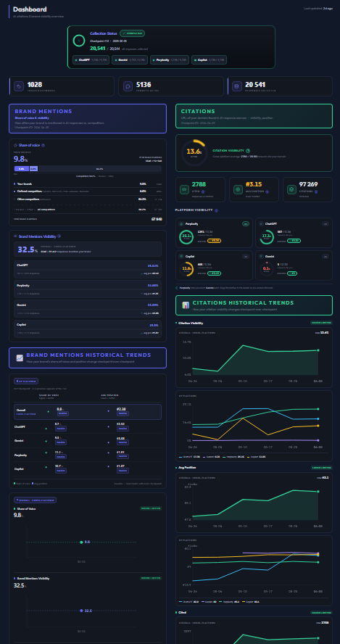Click the Perplexity row in historical trends table
Viewport: 340px width, 644px height.
88,455
